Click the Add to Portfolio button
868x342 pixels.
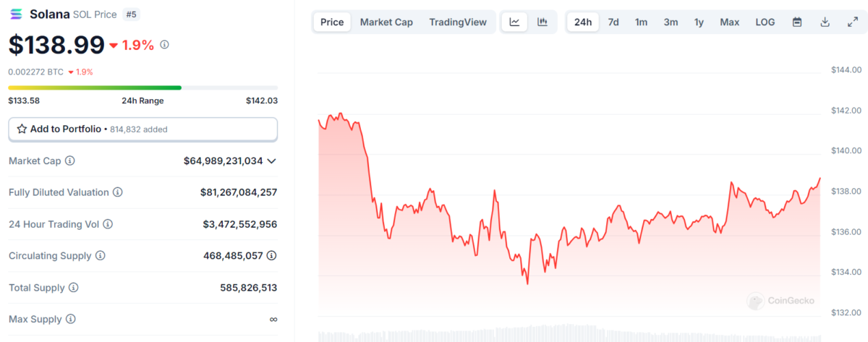point(142,129)
